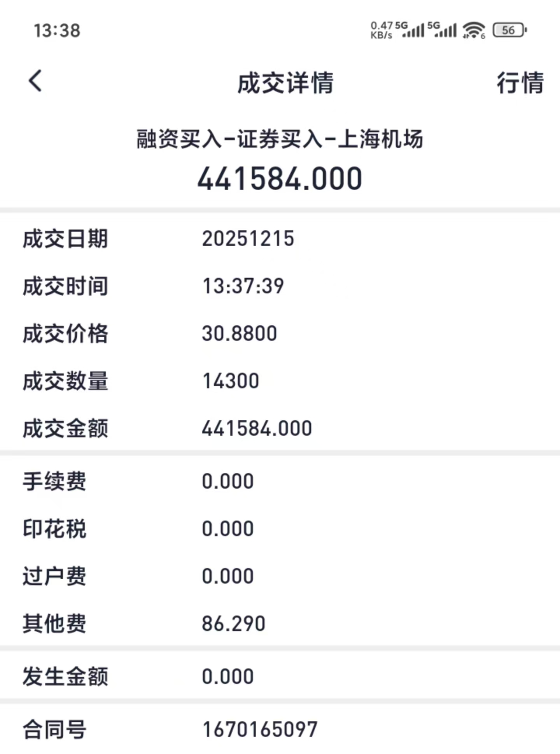Tap the 发生金额 row value
The width and height of the screenshot is (560, 754).
227,677
